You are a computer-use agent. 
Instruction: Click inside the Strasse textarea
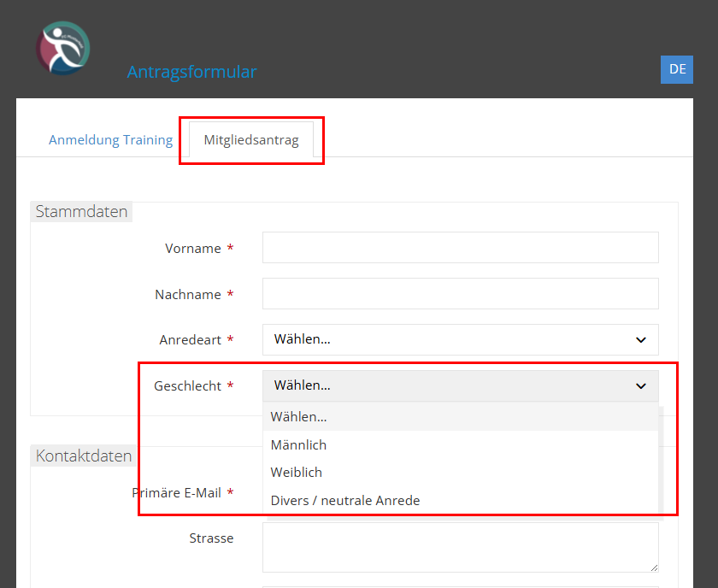coord(460,547)
